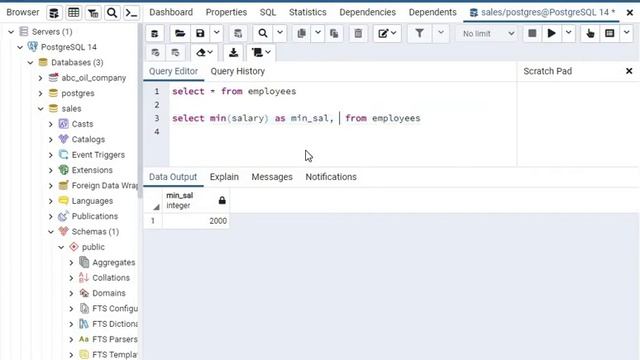Stop the running query with Stop button

coord(532,33)
